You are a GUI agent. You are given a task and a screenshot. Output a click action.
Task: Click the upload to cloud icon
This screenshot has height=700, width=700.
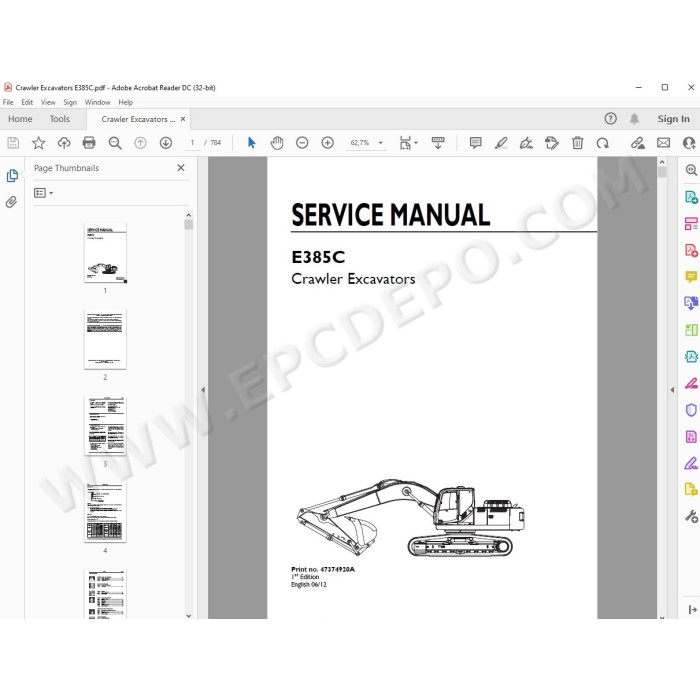[x=64, y=143]
